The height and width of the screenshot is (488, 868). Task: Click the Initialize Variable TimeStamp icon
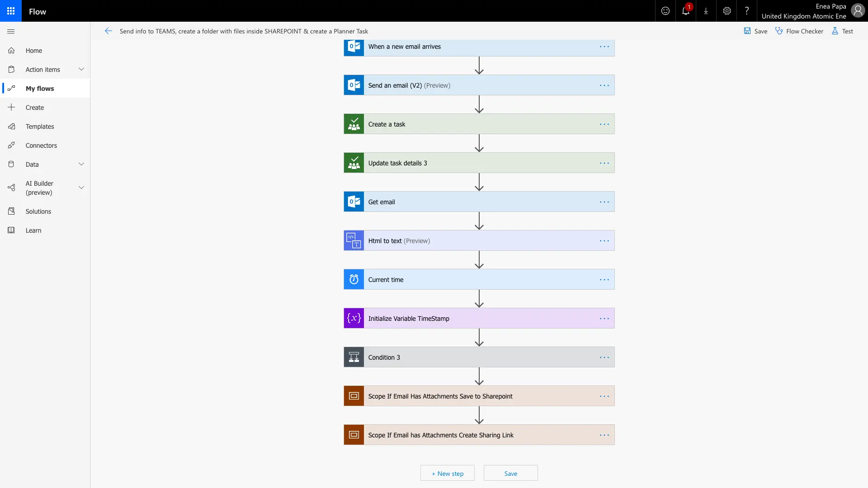[x=354, y=319]
